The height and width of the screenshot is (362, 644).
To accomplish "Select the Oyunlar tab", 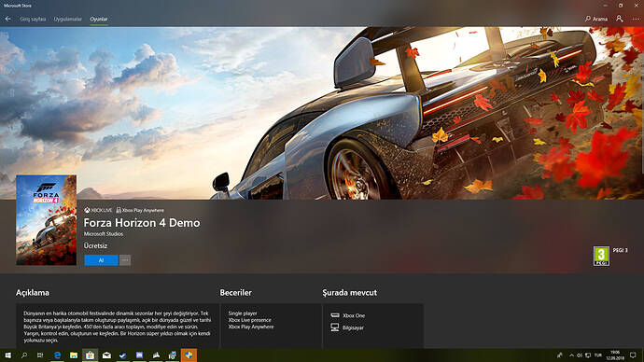I will (x=99, y=19).
